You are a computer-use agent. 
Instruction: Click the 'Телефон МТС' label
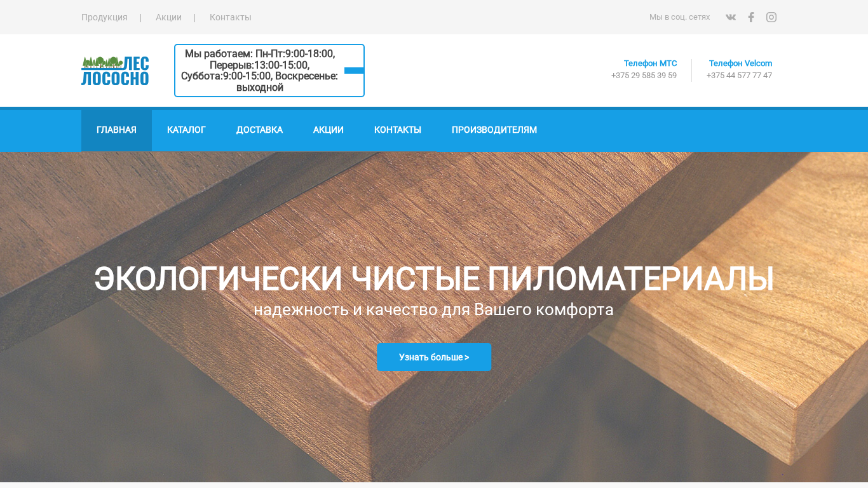(x=650, y=64)
